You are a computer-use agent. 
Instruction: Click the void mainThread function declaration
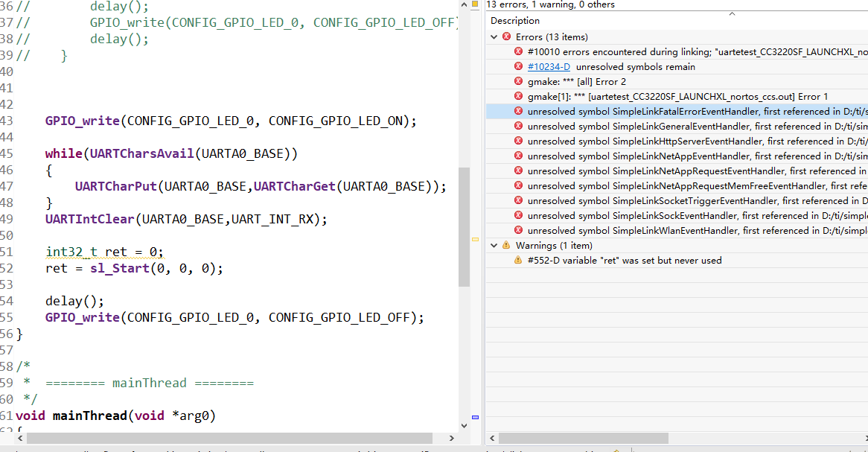[x=115, y=416]
